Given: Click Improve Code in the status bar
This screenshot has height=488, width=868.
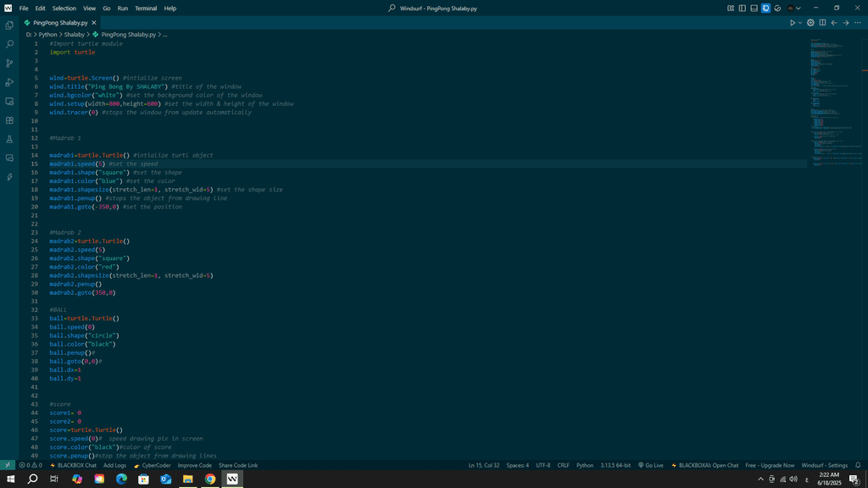Looking at the screenshot, I should coord(194,465).
